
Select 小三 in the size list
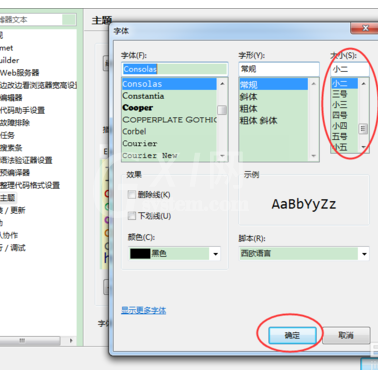click(344, 105)
